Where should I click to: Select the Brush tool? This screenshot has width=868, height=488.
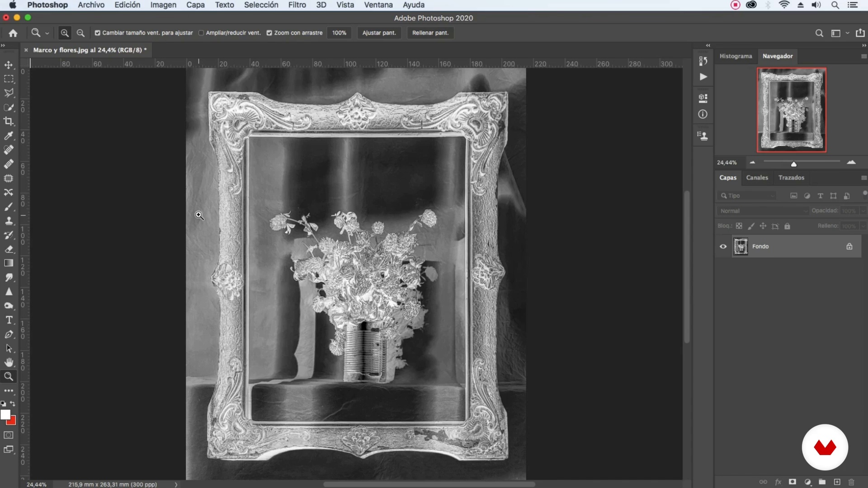pos(9,206)
